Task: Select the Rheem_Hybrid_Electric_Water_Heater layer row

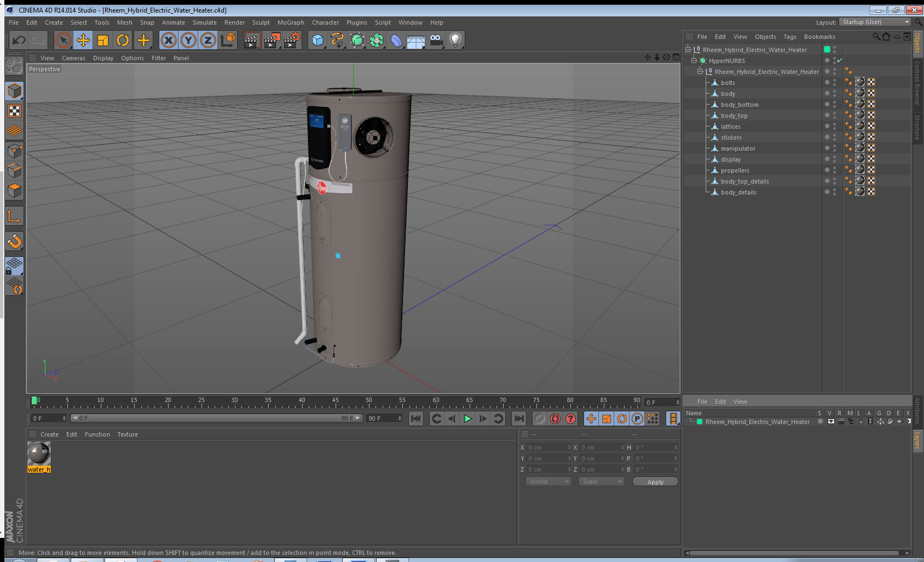Action: tap(757, 422)
